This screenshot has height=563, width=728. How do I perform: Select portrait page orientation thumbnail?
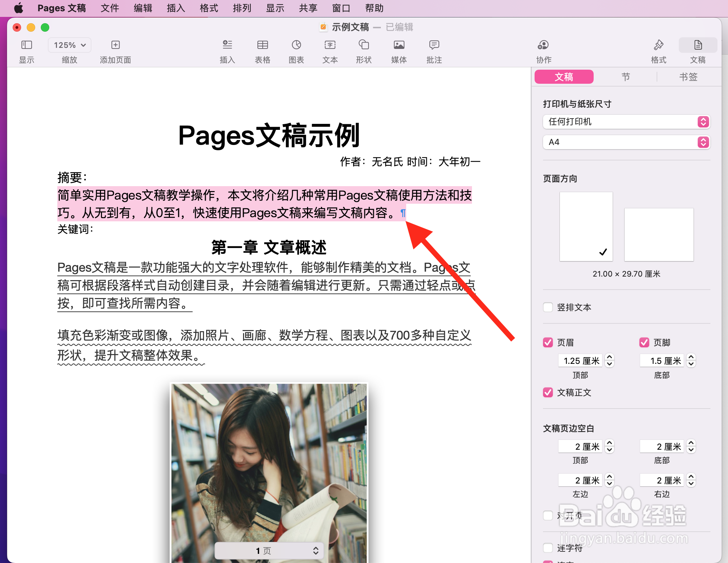(x=586, y=227)
